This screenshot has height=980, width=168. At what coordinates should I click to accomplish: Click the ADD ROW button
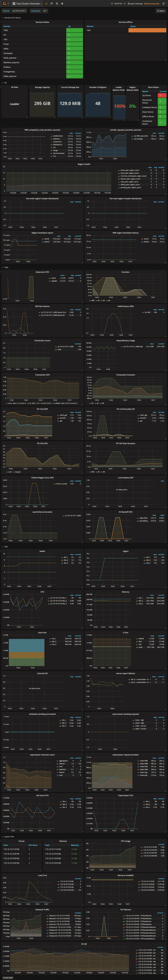(8, 977)
